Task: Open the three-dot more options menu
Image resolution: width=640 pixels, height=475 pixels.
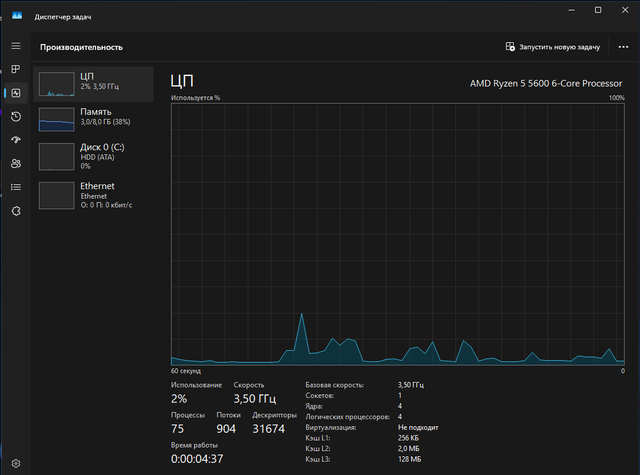Action: click(623, 47)
